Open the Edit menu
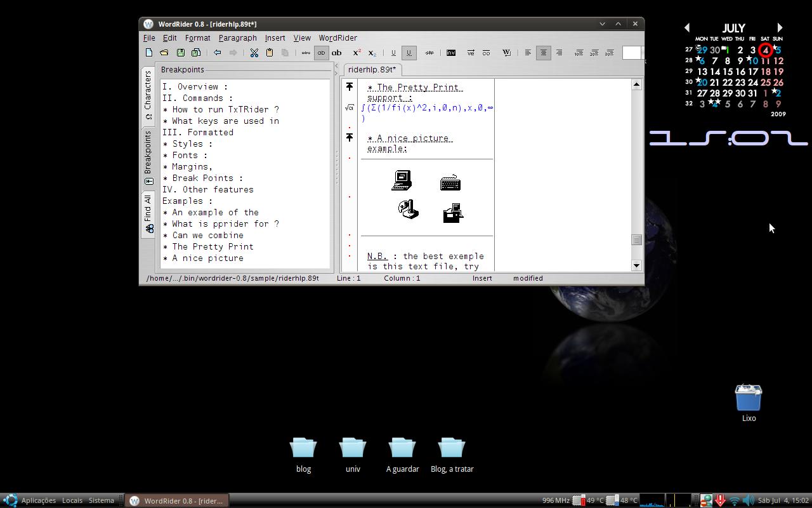 pyautogui.click(x=170, y=37)
